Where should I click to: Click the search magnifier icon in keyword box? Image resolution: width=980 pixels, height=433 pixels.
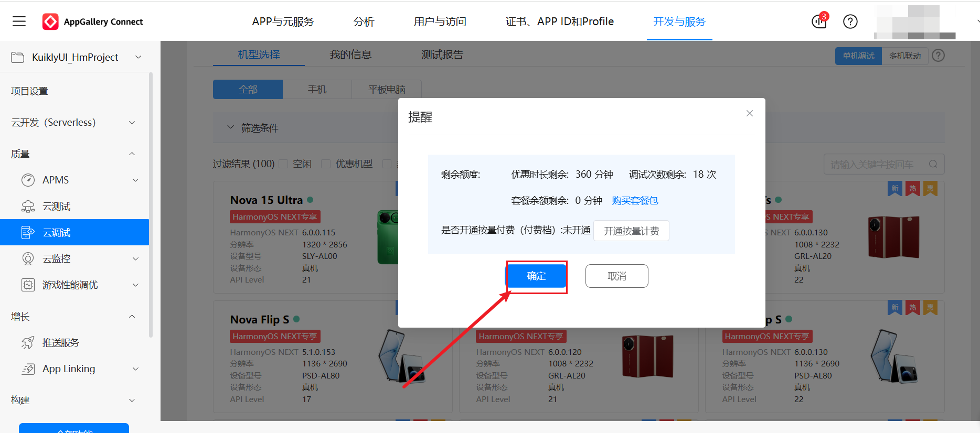click(x=933, y=164)
